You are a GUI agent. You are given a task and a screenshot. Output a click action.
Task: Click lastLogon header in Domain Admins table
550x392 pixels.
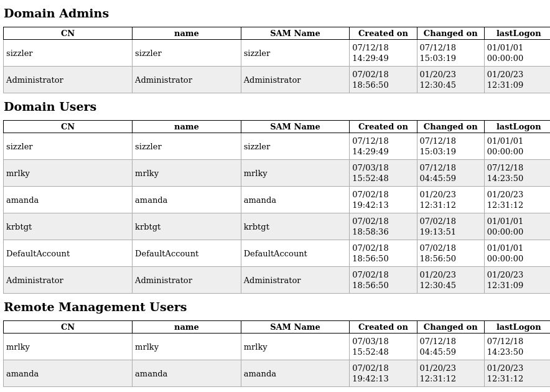point(518,34)
